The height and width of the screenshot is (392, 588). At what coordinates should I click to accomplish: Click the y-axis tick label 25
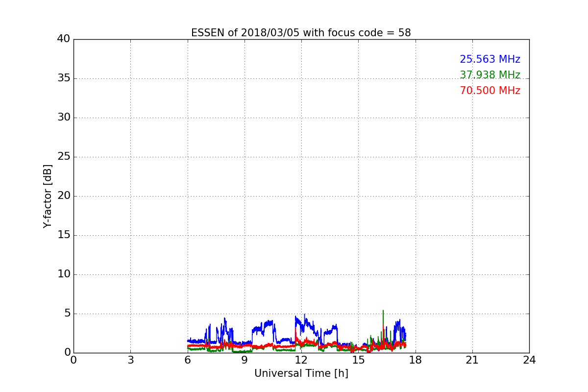coord(64,157)
